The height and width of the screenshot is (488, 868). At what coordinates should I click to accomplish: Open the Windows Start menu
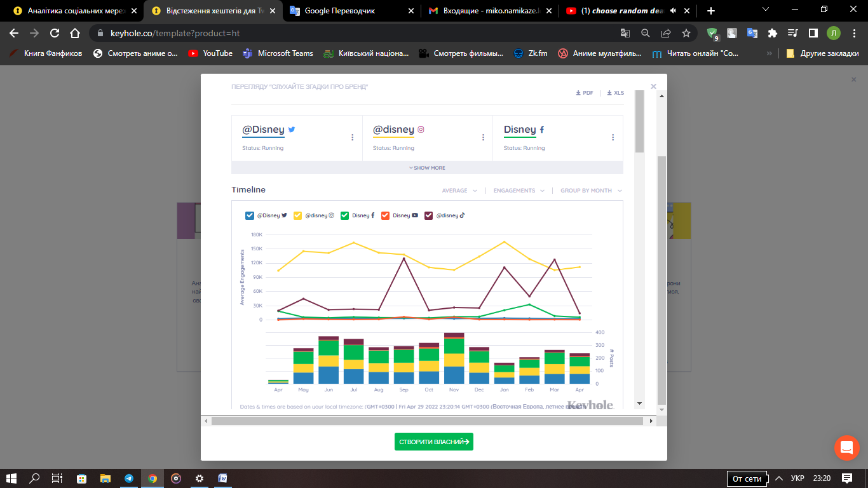click(x=11, y=478)
